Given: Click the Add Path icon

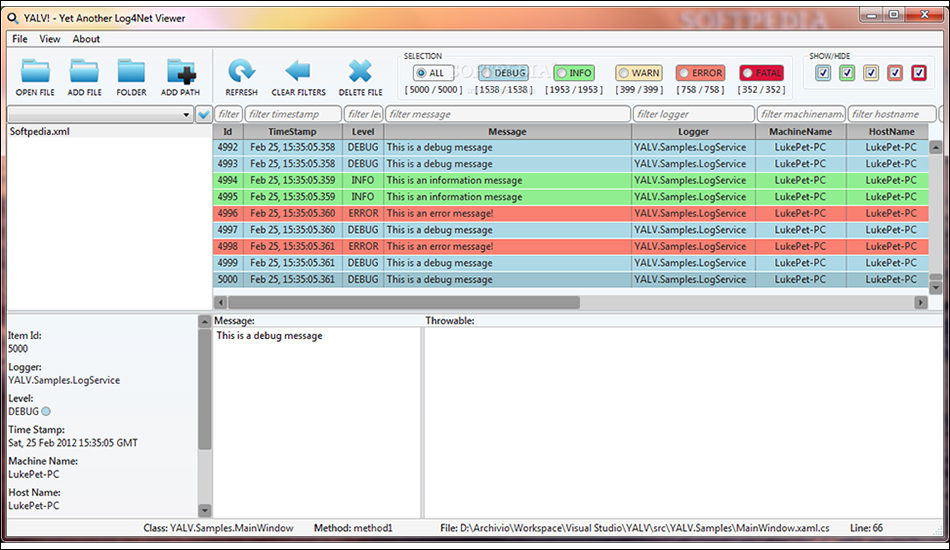Looking at the screenshot, I should point(181,71).
